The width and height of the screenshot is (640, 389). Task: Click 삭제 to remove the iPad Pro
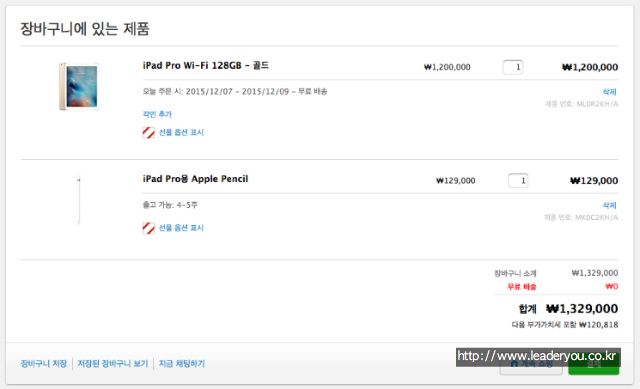pyautogui.click(x=609, y=91)
